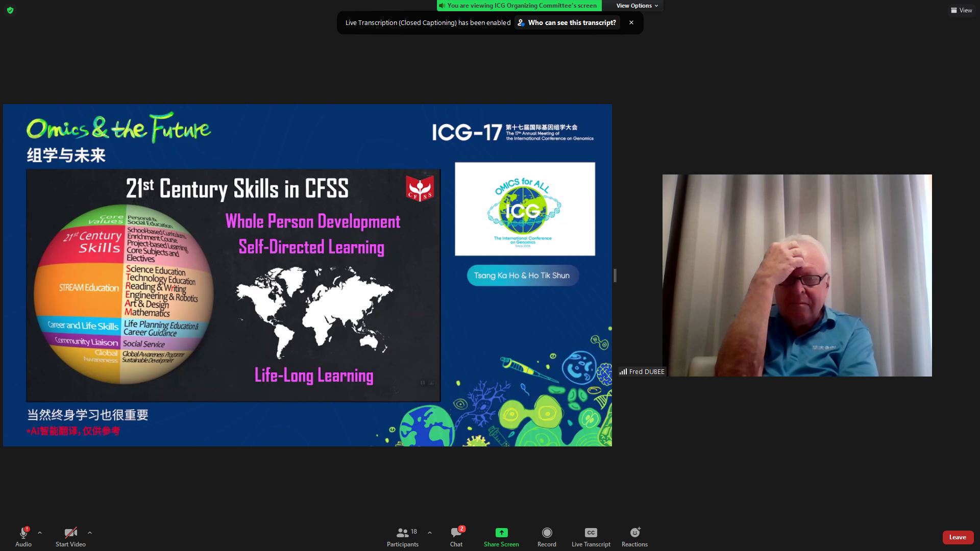
Task: Start recording with the Record button
Action: coord(547,533)
